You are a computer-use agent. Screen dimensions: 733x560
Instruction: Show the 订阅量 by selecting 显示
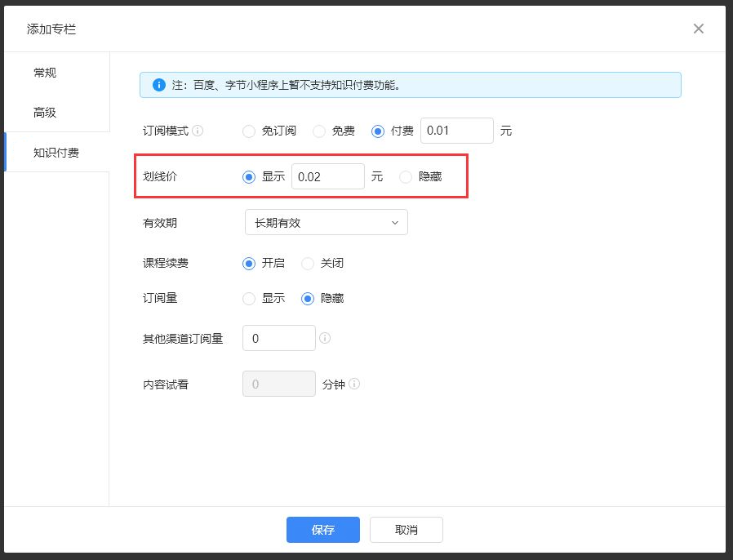click(250, 298)
